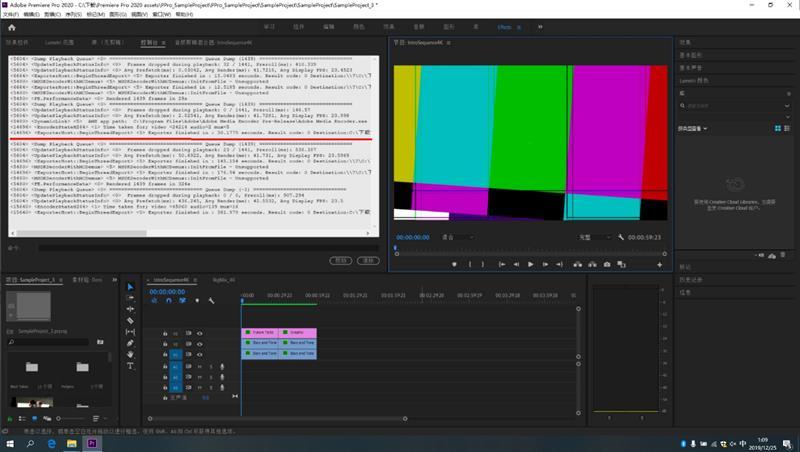The height and width of the screenshot is (452, 800).
Task: Select the Hand tool
Action: click(x=130, y=354)
